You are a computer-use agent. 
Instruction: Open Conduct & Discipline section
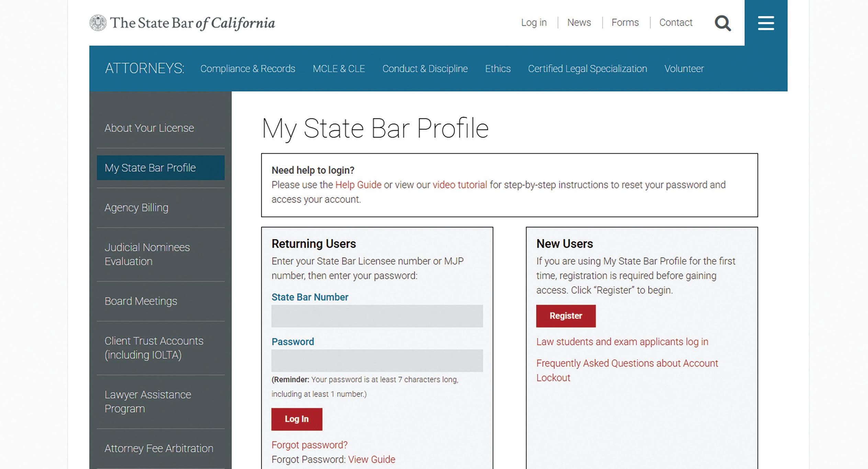click(425, 68)
